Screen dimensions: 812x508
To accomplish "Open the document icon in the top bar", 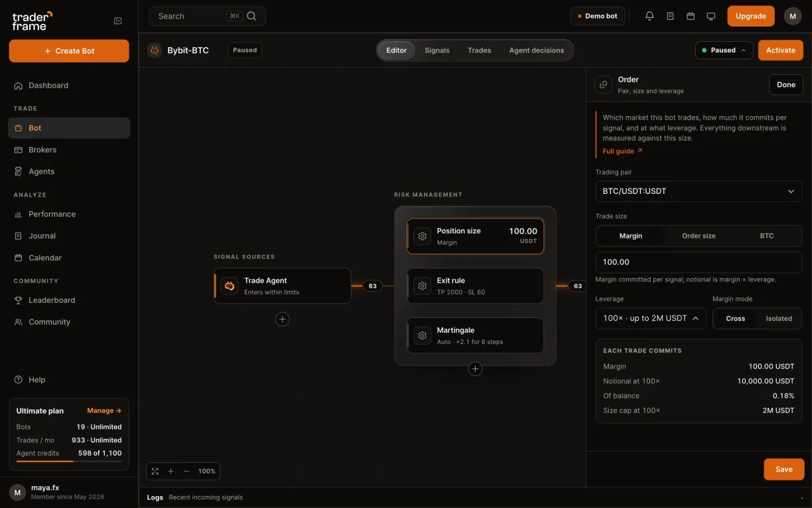I will (x=670, y=16).
